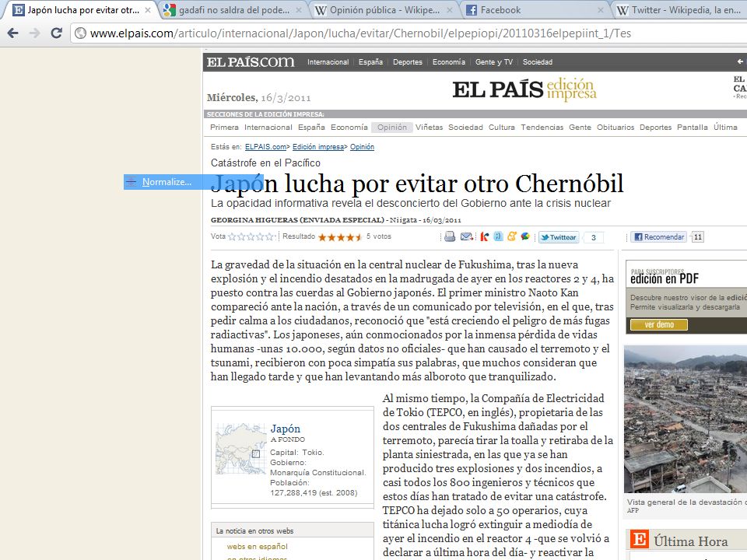This screenshot has height=560, width=747.
Task: Click the browser forward arrow
Action: click(x=35, y=33)
